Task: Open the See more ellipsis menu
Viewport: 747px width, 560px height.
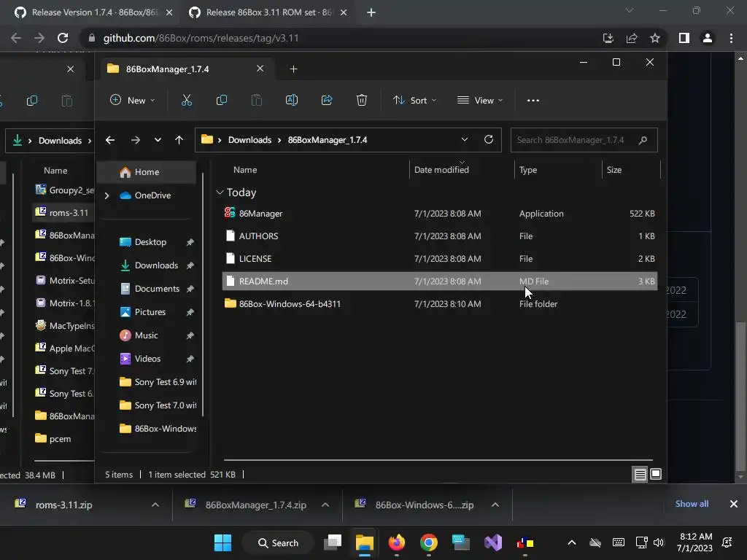Action: click(x=533, y=101)
